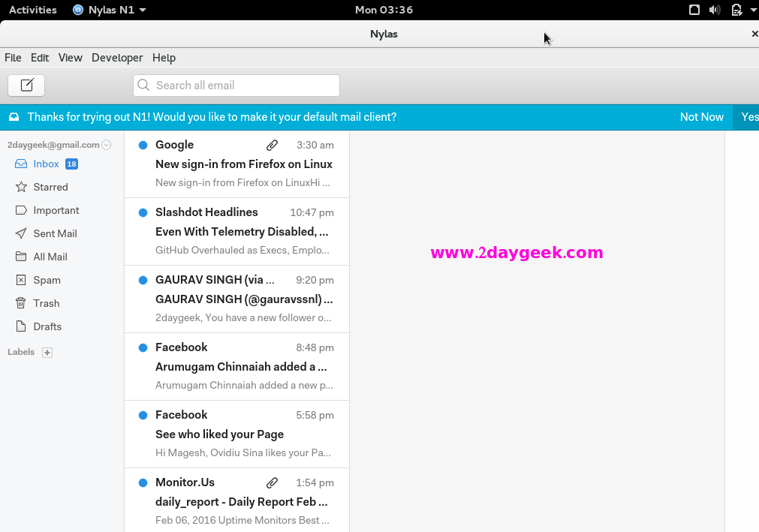Add a new label with plus icon

click(x=47, y=353)
